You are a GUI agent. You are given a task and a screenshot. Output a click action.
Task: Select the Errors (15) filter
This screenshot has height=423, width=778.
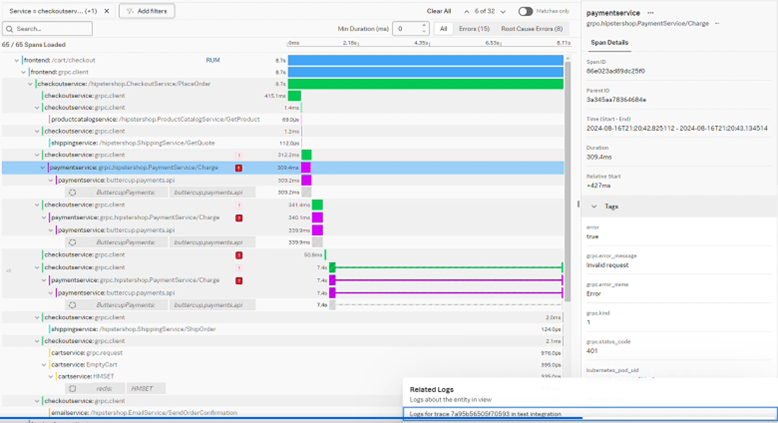tap(473, 29)
